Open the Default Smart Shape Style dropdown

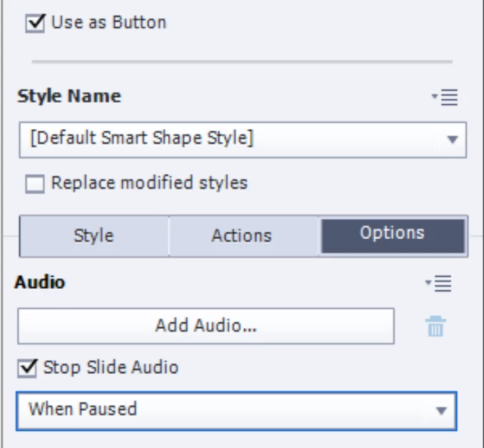coord(243,140)
